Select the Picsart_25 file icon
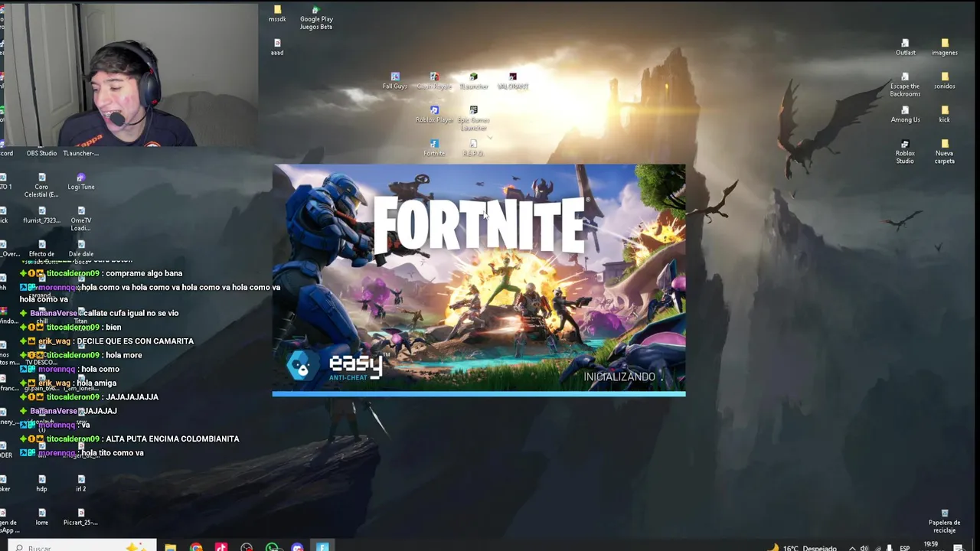This screenshot has height=551, width=980. [x=81, y=518]
